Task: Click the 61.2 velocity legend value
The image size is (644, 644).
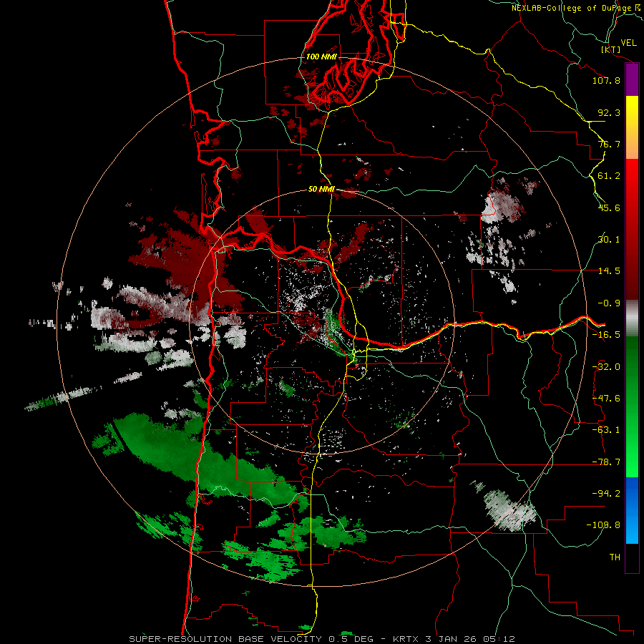Action: click(609, 176)
